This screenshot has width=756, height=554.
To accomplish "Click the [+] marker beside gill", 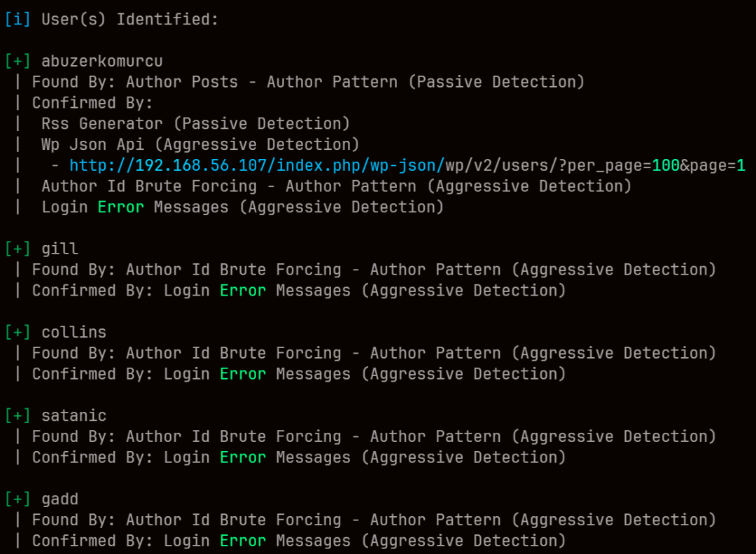I will click(17, 249).
